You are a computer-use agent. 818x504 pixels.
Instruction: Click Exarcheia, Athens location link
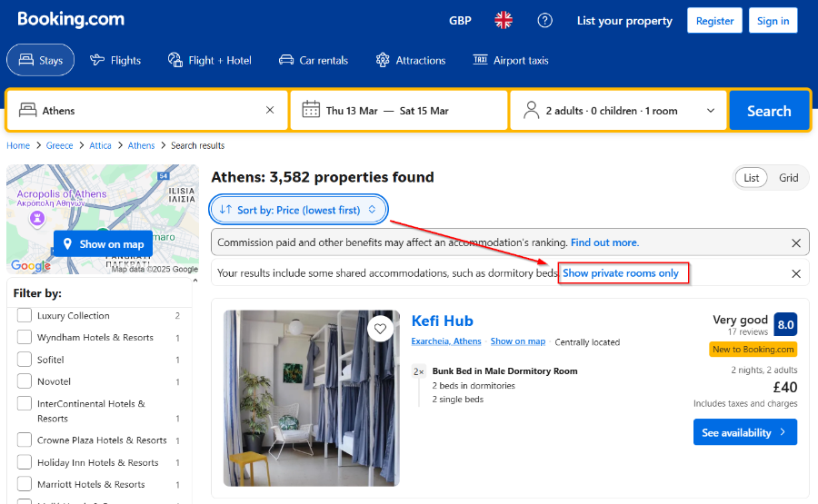446,341
